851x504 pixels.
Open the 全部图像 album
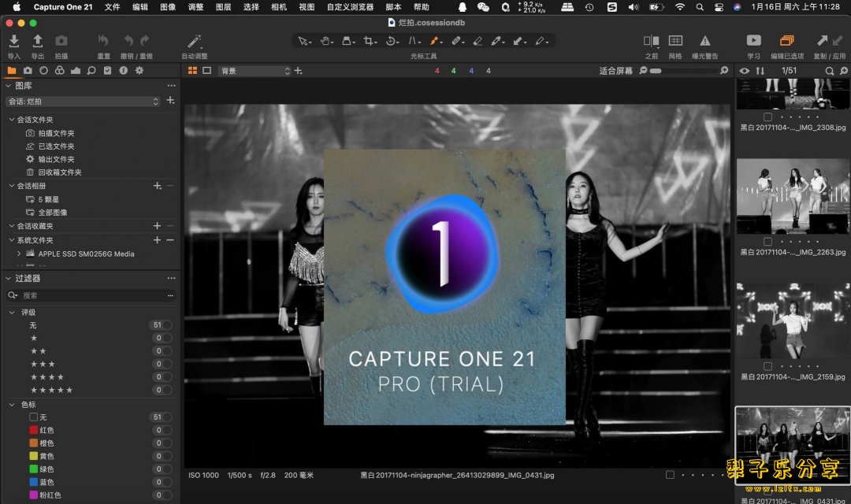(x=52, y=212)
